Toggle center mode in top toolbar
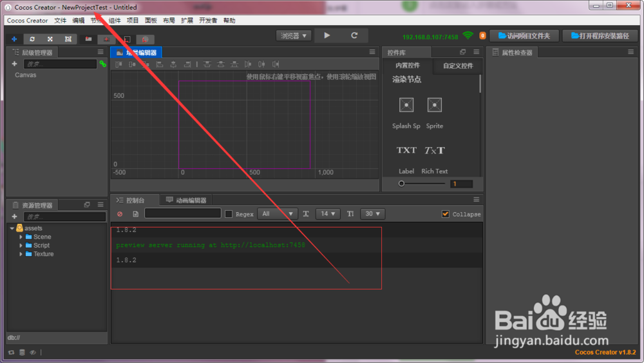The image size is (644, 363). coord(106,39)
